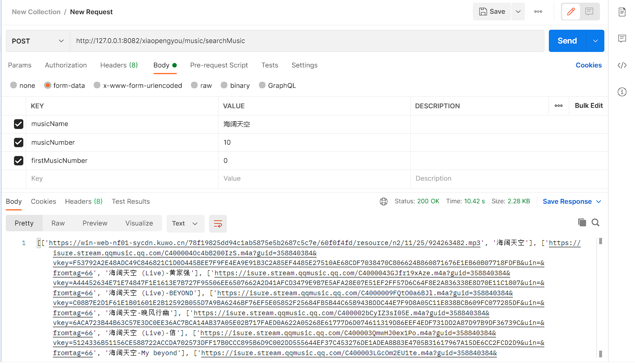This screenshot has width=635, height=364.
Task: Open the POST method dropdown
Action: click(x=37, y=40)
